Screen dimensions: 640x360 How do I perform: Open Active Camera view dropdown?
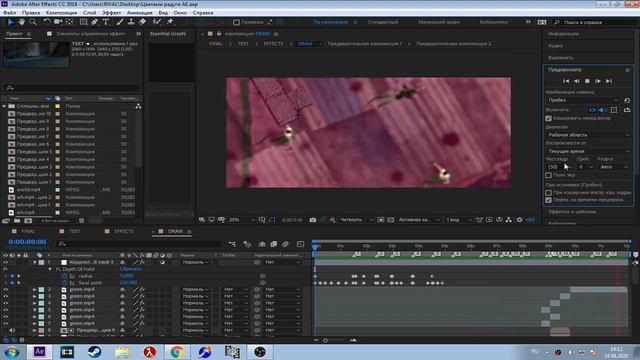[419, 220]
